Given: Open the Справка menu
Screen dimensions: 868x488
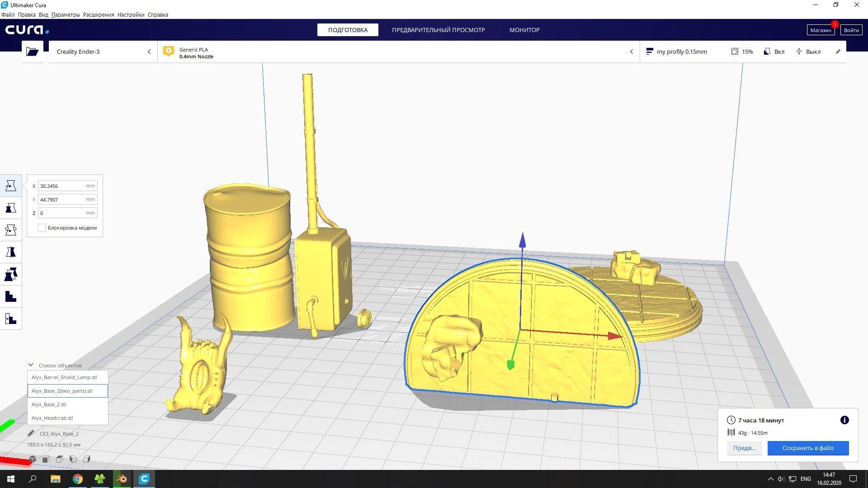Looking at the screenshot, I should [158, 14].
